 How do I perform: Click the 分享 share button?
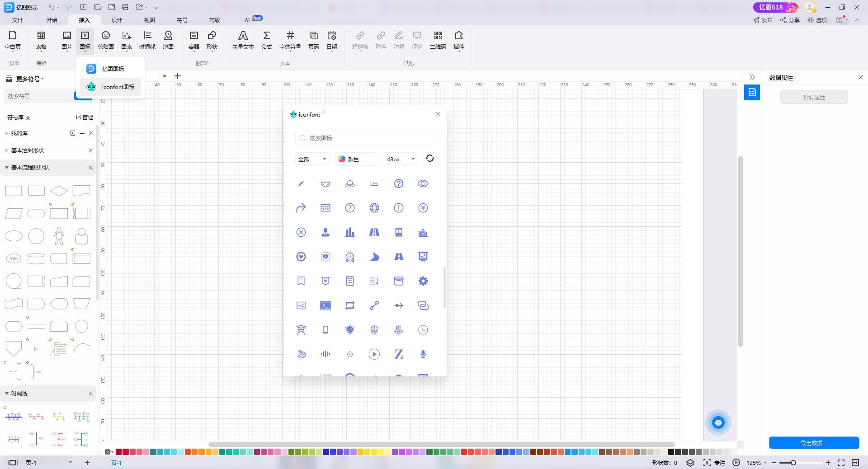pyautogui.click(x=790, y=20)
